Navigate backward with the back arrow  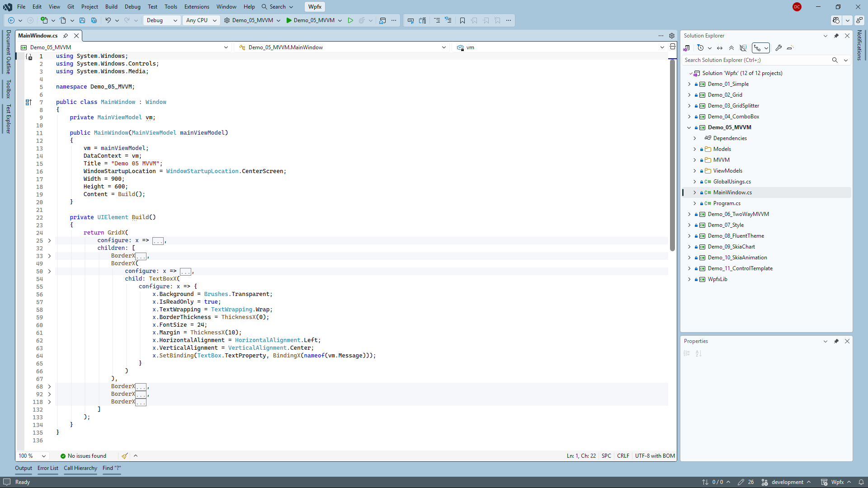point(11,20)
